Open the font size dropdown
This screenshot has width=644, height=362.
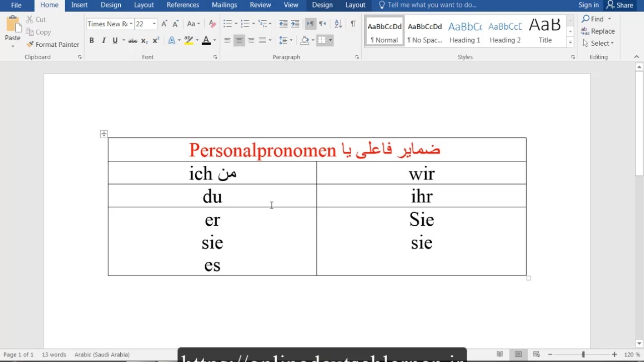pyautogui.click(x=154, y=24)
